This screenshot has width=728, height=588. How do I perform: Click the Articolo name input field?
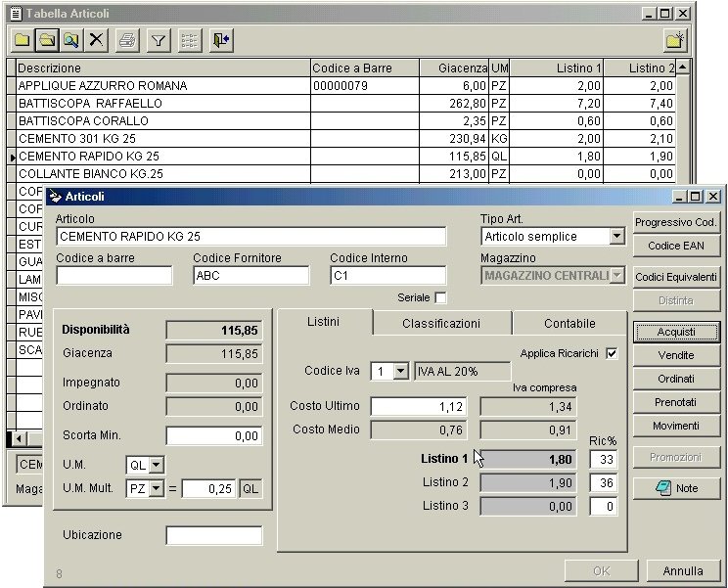pos(251,236)
